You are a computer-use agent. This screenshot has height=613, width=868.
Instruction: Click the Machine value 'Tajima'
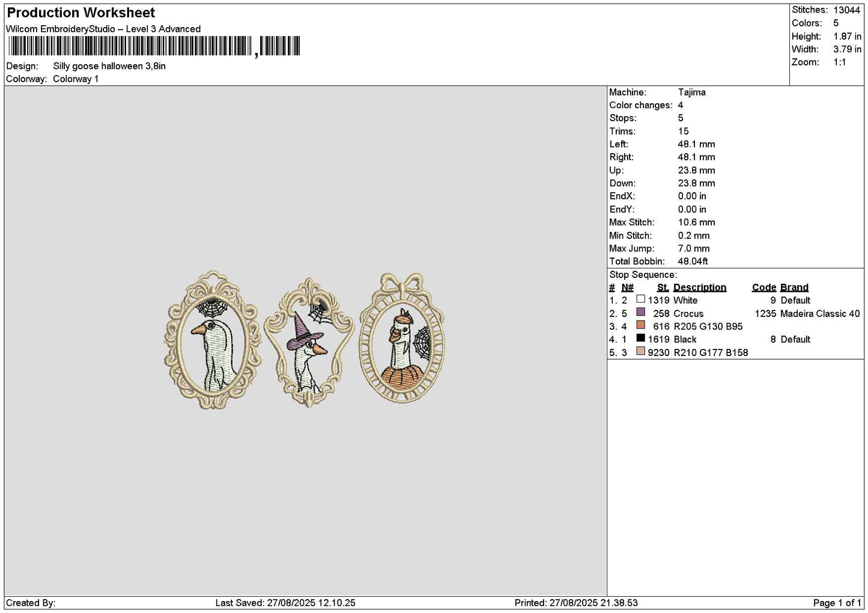click(x=691, y=92)
